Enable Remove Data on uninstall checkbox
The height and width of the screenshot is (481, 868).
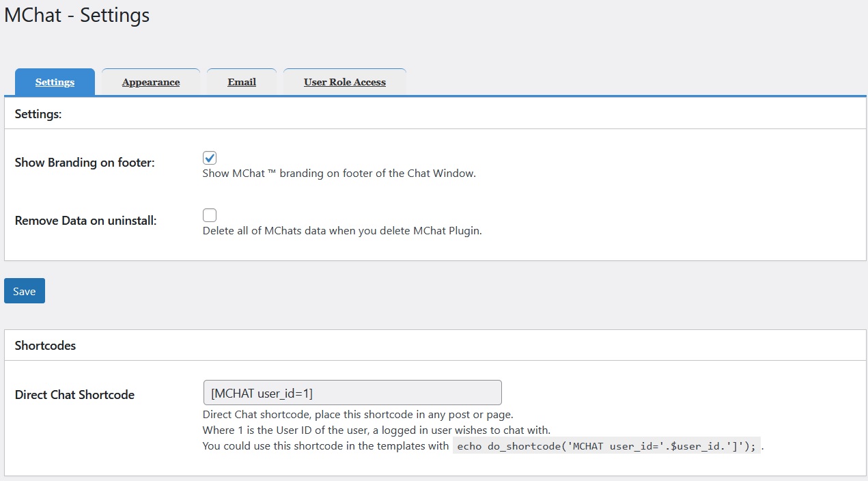(x=210, y=215)
